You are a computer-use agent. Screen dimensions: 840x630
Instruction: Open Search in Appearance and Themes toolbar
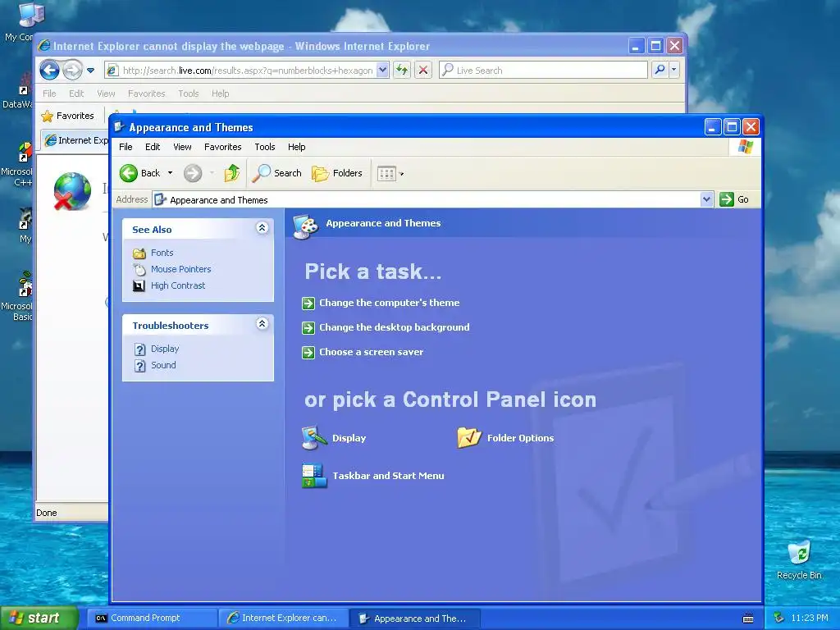coord(277,173)
